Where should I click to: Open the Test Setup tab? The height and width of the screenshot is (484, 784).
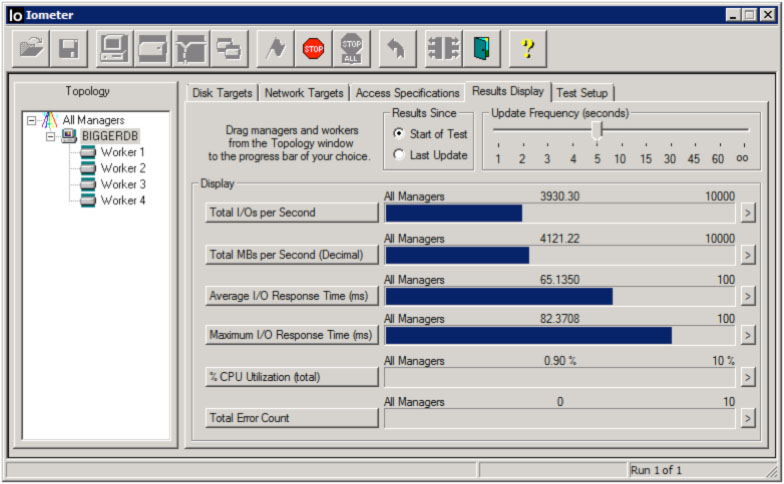coord(582,93)
